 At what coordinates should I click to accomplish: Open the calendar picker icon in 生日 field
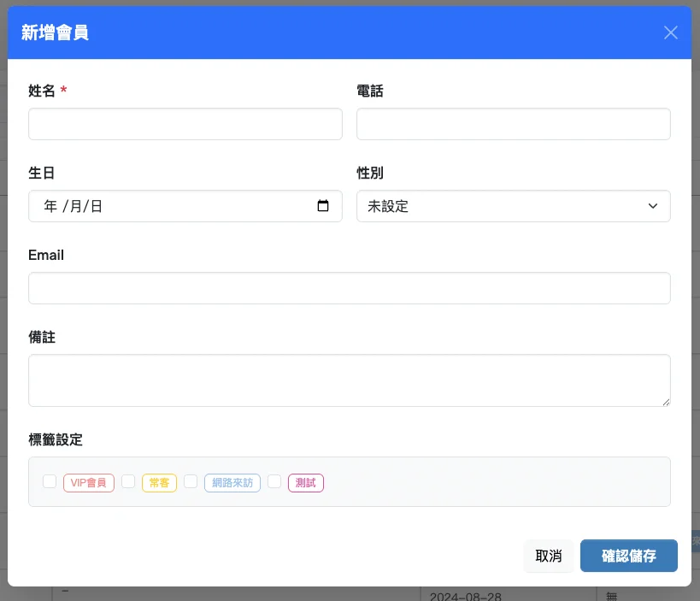point(323,206)
